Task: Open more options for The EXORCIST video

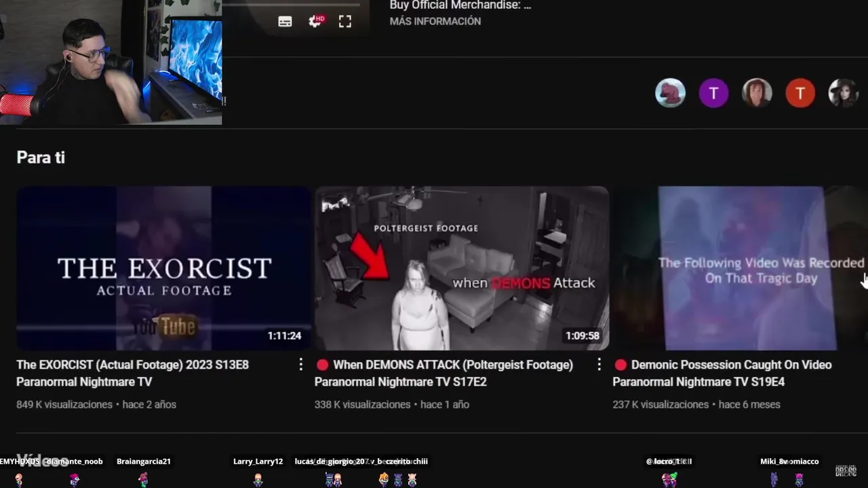Action: [300, 365]
